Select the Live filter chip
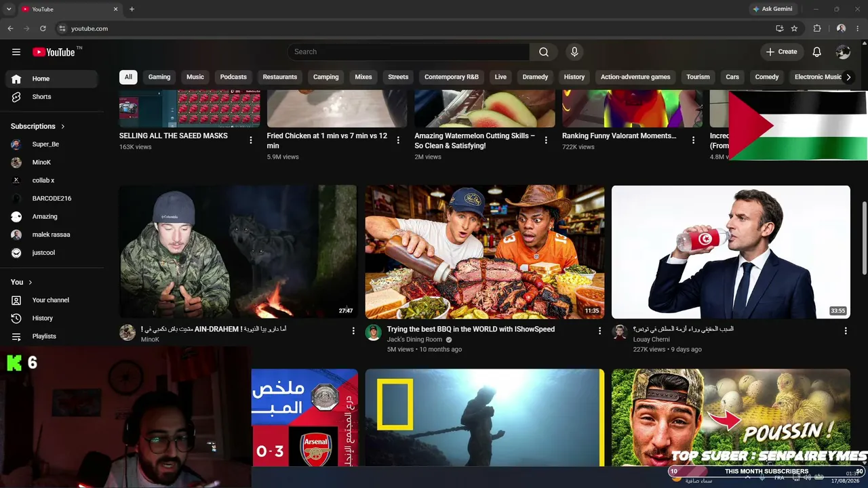Screen dimensions: 868x488 [500, 77]
